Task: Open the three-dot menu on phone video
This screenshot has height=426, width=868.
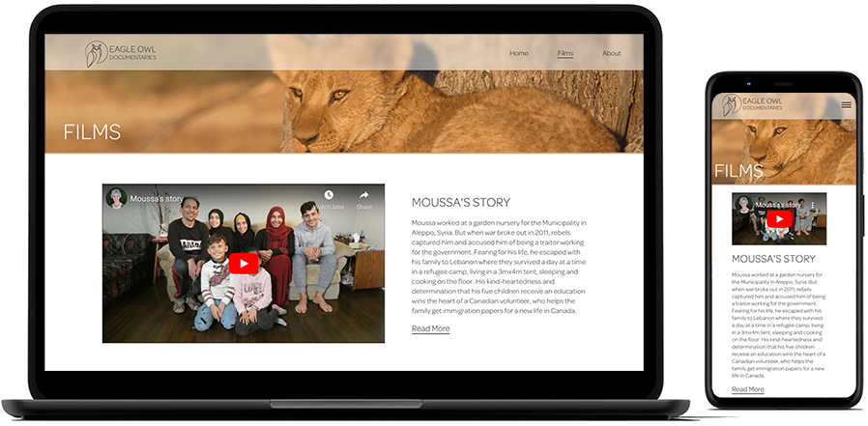Action: [x=813, y=205]
